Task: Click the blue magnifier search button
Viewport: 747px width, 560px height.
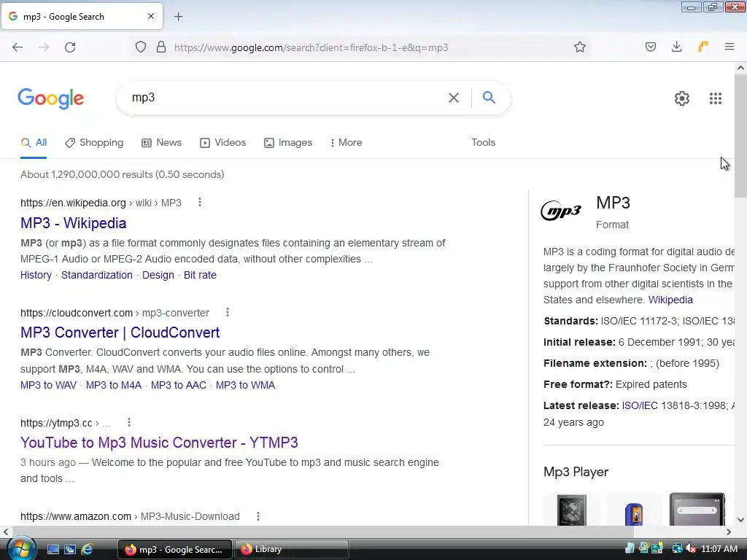Action: (x=489, y=98)
